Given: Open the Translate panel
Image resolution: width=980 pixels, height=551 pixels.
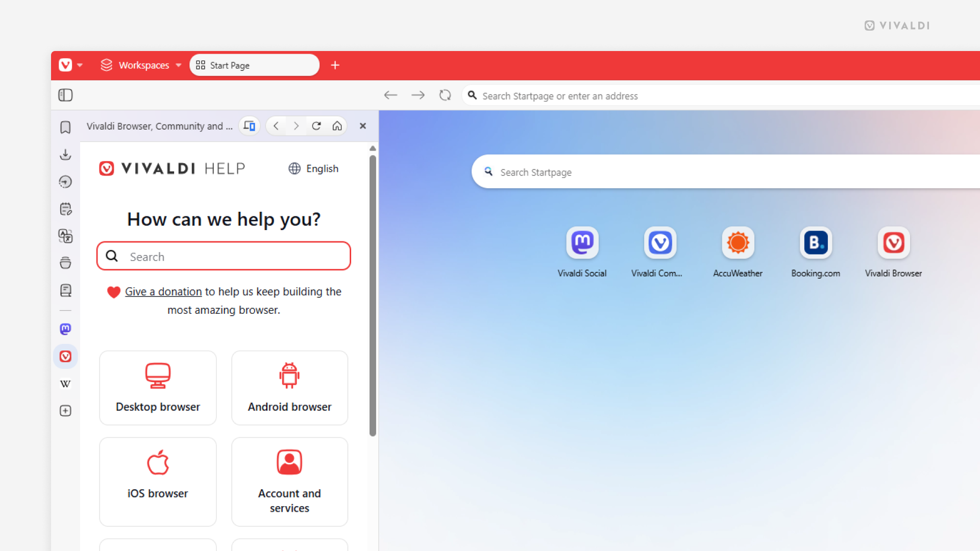Looking at the screenshot, I should (65, 236).
